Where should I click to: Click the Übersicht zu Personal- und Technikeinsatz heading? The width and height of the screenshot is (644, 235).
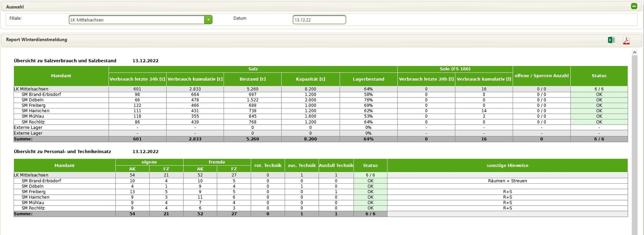[x=63, y=151]
